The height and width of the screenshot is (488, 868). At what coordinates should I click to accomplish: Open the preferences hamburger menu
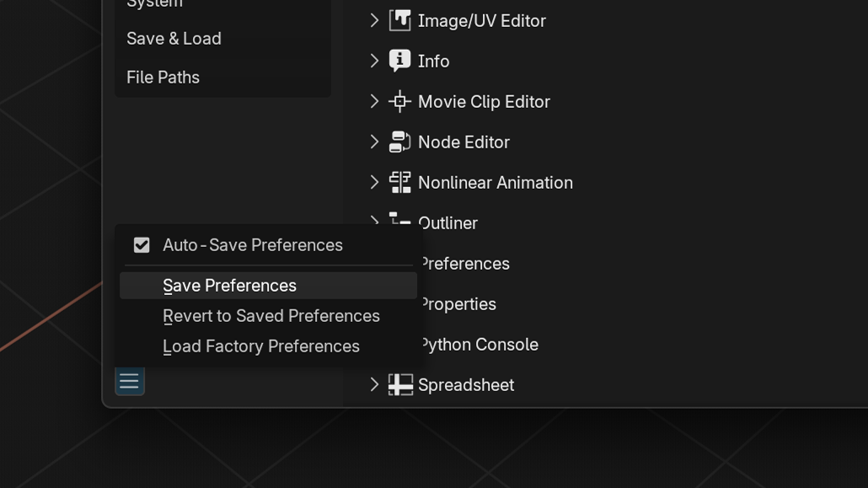(x=129, y=381)
